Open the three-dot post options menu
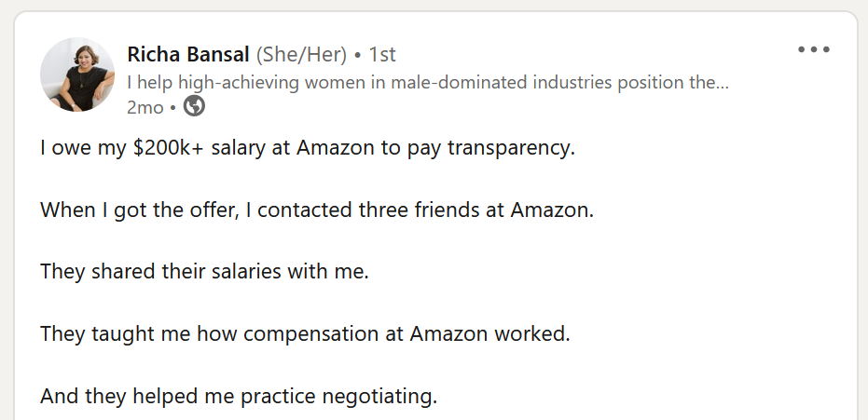The width and height of the screenshot is (868, 420). pos(813,50)
